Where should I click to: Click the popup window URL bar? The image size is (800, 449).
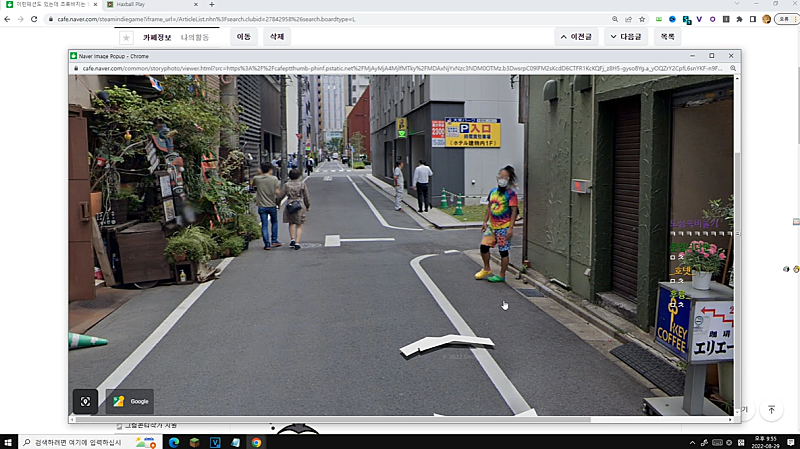403,68
